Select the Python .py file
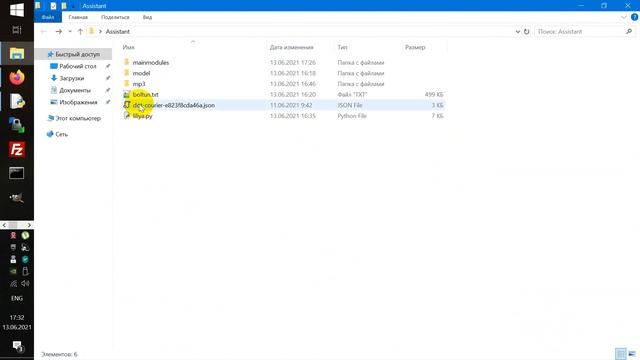Screen dimensions: 640x360 pos(142,116)
